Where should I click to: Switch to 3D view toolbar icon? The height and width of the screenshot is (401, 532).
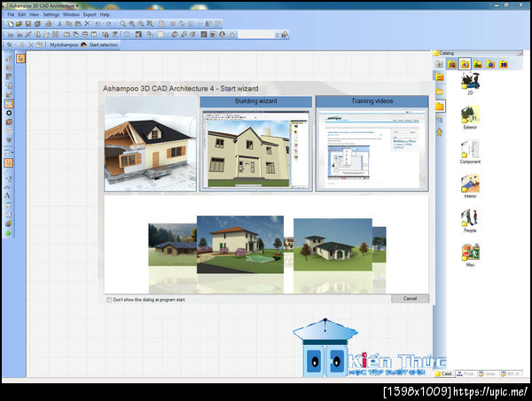pyautogui.click(x=20, y=35)
